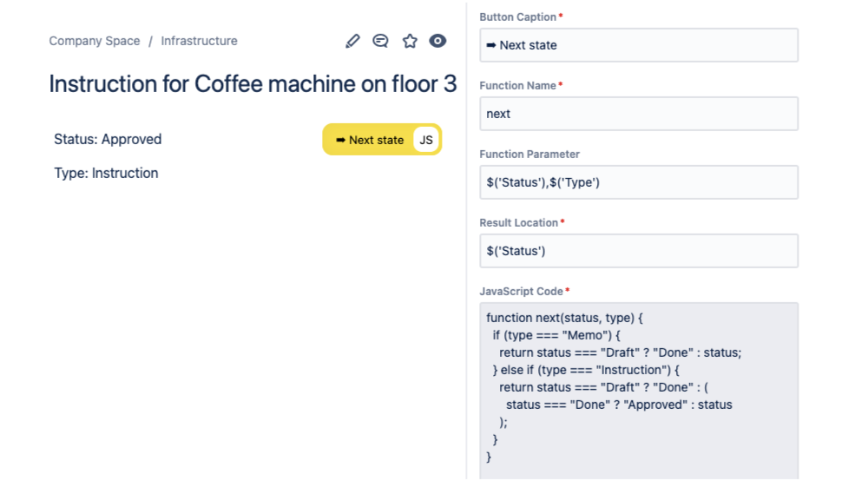Star this page as favorite
The height and width of the screenshot is (494, 868).
(410, 41)
